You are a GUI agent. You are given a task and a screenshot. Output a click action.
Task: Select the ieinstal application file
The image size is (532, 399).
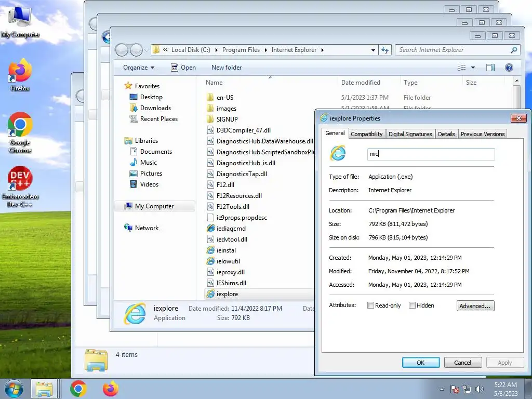[x=226, y=250]
